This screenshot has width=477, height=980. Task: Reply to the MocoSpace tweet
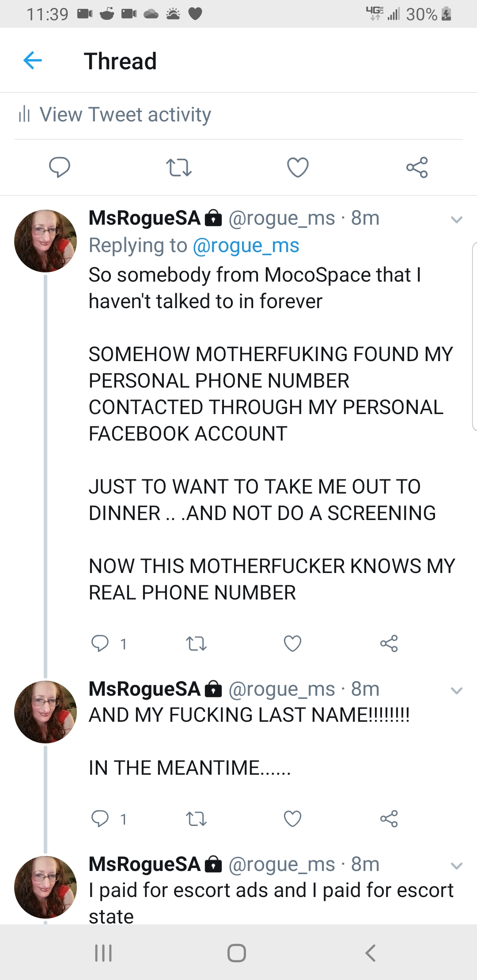[x=100, y=644]
